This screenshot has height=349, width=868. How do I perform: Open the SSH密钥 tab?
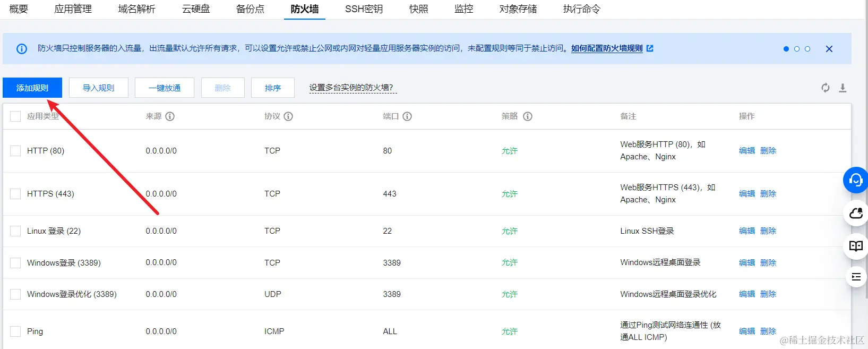pyautogui.click(x=364, y=9)
